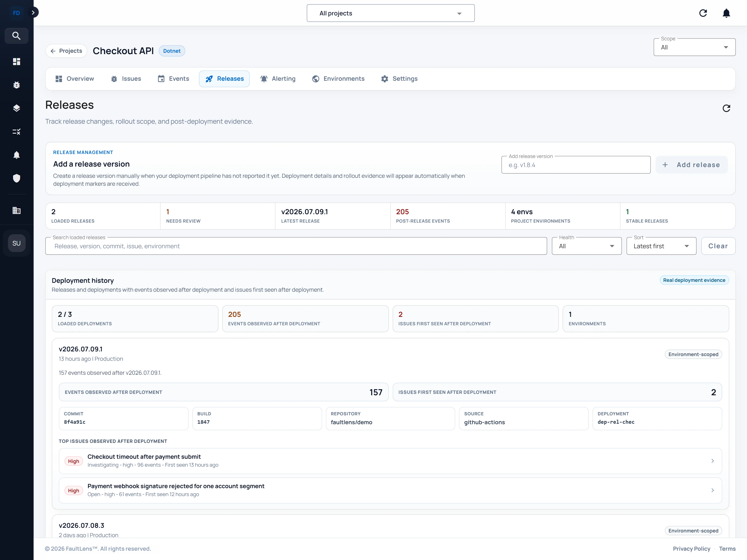Click the 2 / 3 Loaded Deployments card
Screen dimensions: 747x560
(135, 319)
